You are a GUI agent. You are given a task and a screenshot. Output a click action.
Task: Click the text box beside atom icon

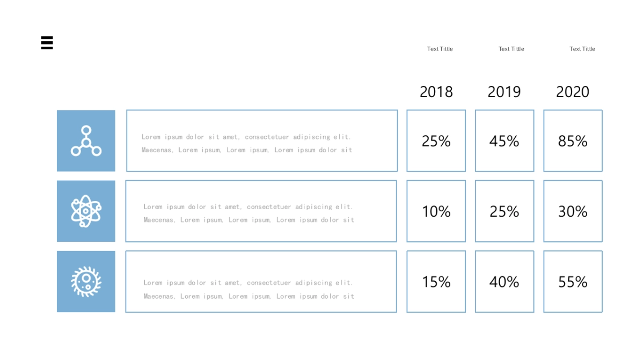coord(261,211)
